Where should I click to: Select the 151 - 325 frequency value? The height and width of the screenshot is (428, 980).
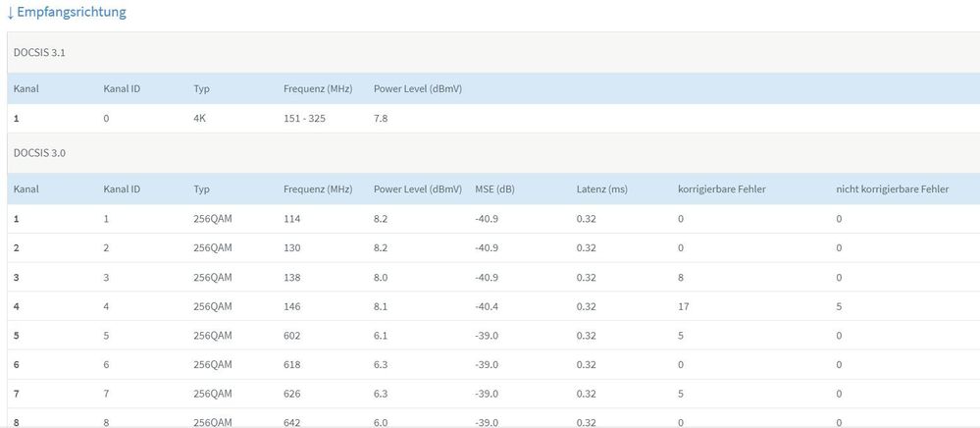click(304, 119)
